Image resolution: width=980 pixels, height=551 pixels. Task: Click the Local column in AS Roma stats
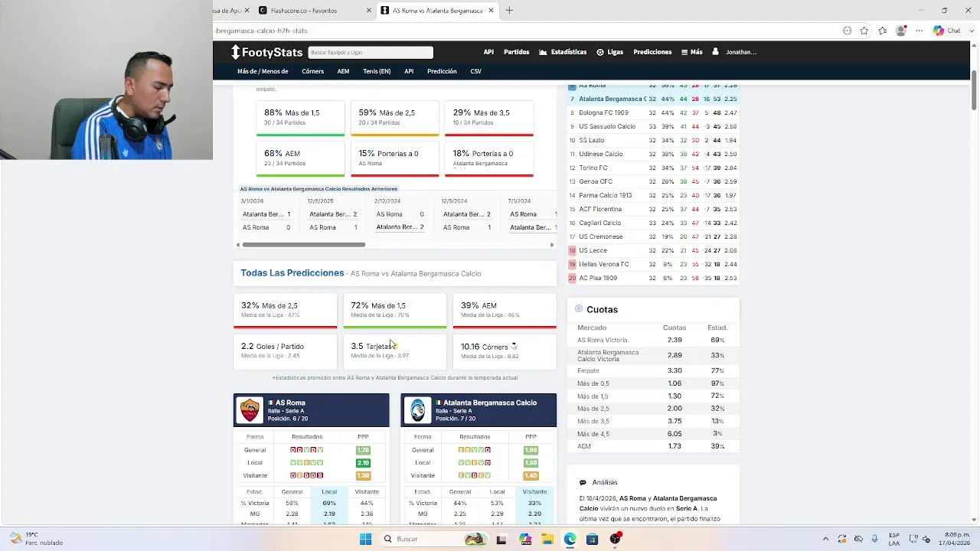point(329,492)
